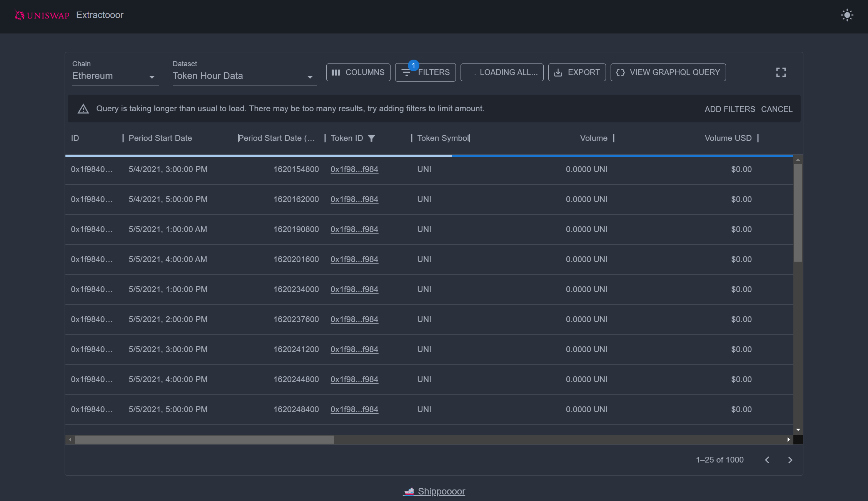Screen dimensions: 868x501
Task: Open token link in 5/4/2021 3:00 PM row
Action: pyautogui.click(x=354, y=169)
